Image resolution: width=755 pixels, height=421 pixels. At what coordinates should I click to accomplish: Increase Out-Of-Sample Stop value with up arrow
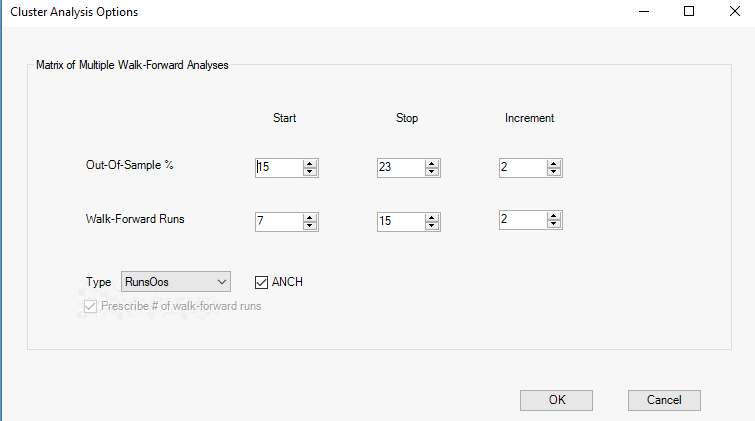click(432, 163)
